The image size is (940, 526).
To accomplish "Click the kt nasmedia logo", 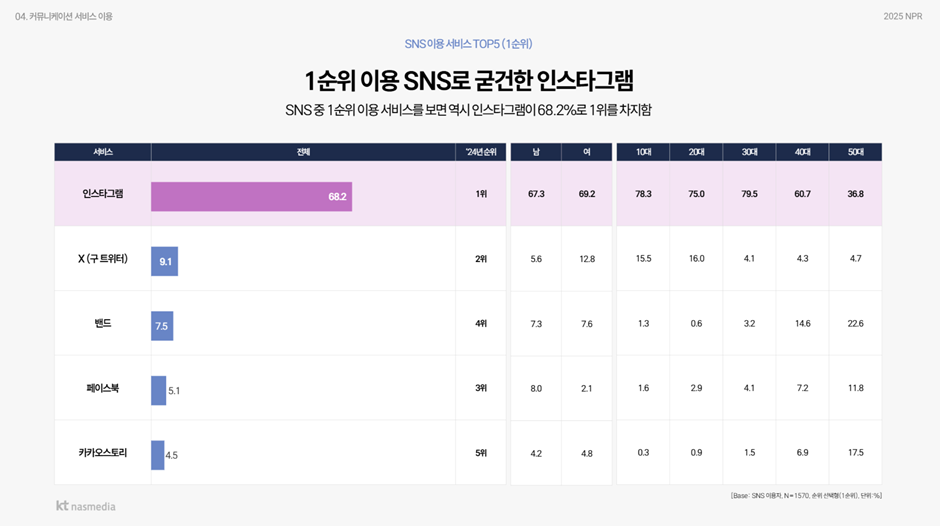I will pyautogui.click(x=86, y=506).
